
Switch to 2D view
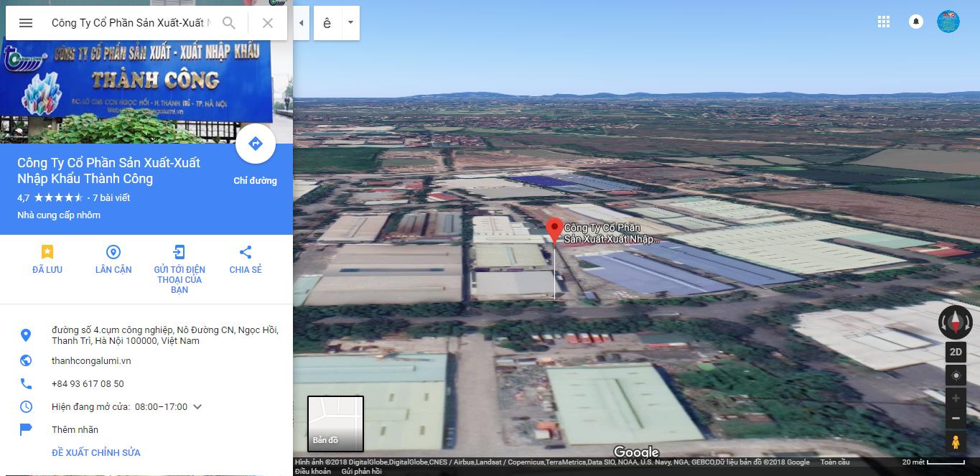956,352
